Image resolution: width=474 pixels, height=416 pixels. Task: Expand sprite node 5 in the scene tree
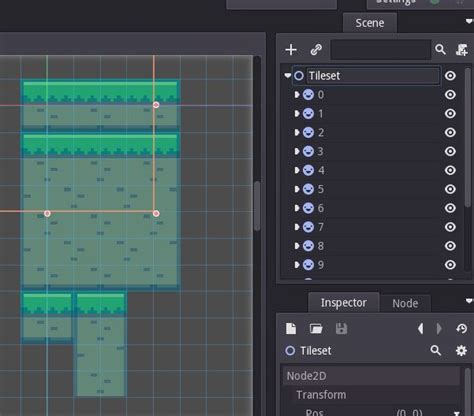(297, 189)
